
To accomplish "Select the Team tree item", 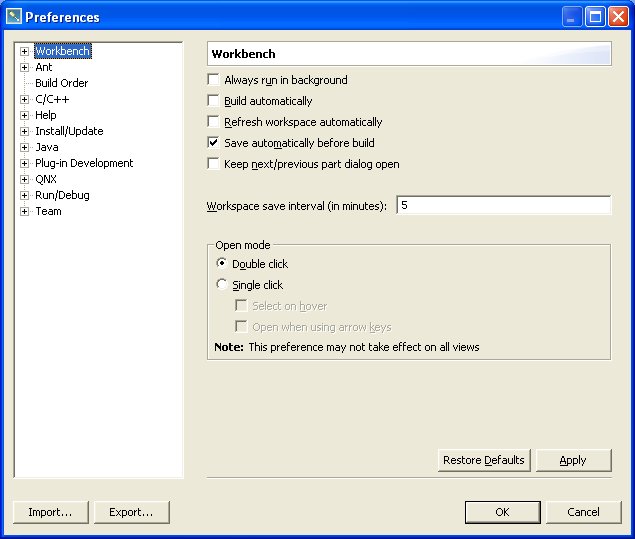I will click(48, 211).
